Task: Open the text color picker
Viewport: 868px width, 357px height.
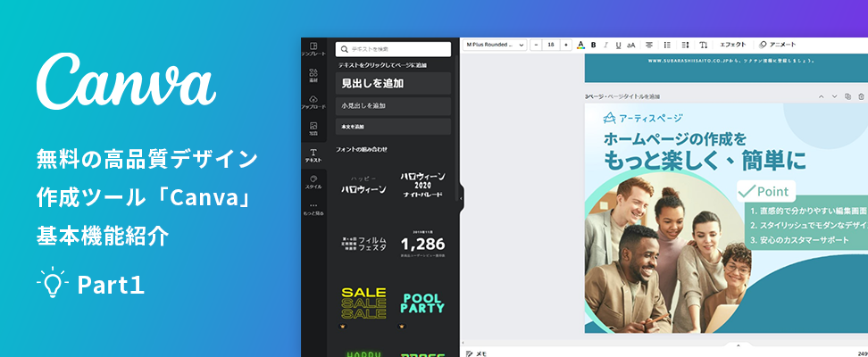Action: [580, 45]
